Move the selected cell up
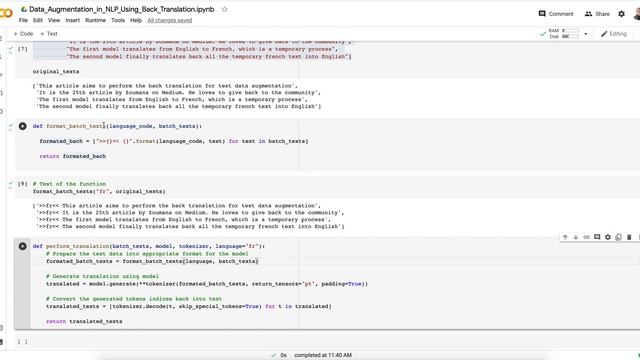Viewport: 640px width, 360px height. point(565,237)
